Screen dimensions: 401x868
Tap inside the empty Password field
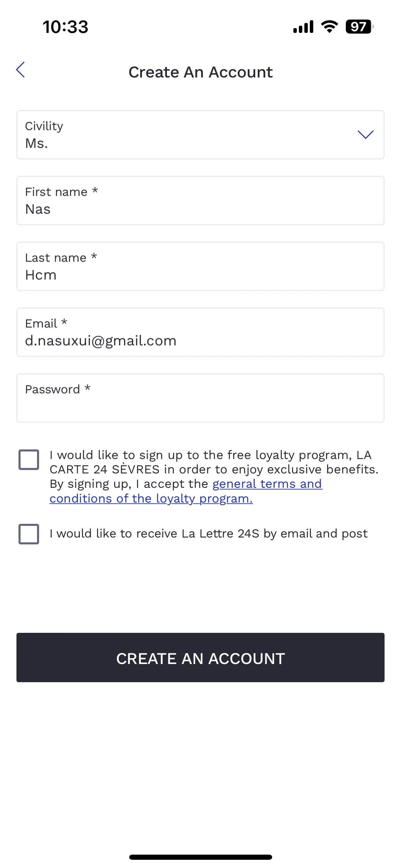[200, 398]
